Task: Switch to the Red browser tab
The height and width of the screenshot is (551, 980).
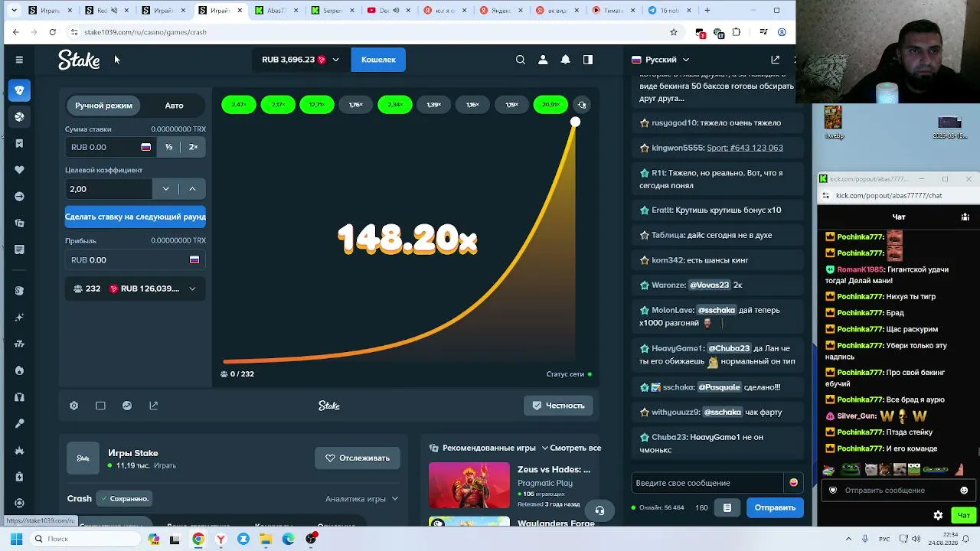Action: tap(106, 11)
